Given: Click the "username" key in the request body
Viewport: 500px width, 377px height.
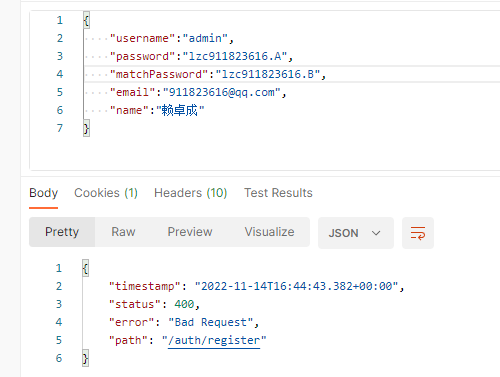Looking at the screenshot, I should 142,38.
